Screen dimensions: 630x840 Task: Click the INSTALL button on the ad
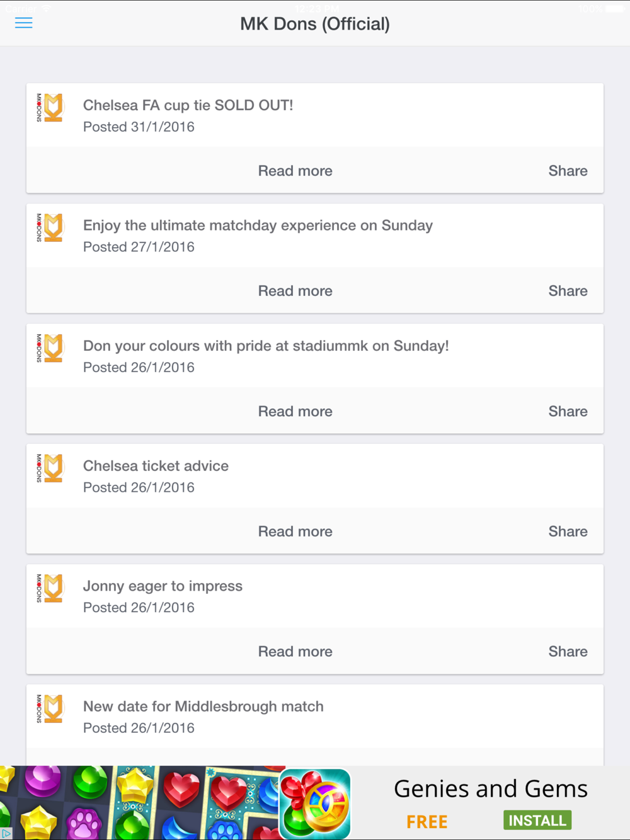coord(537,820)
